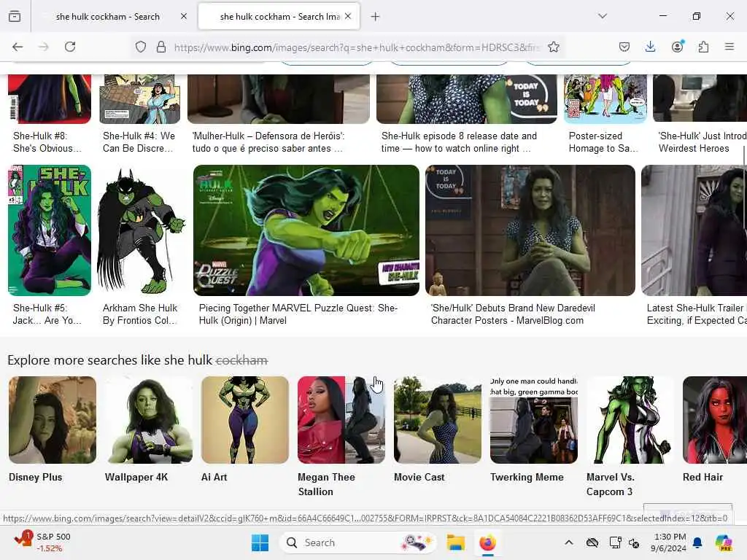Click 'Arkham She Hulk By Frontios' caption
Viewport: 747px width, 560px height.
pyautogui.click(x=140, y=314)
